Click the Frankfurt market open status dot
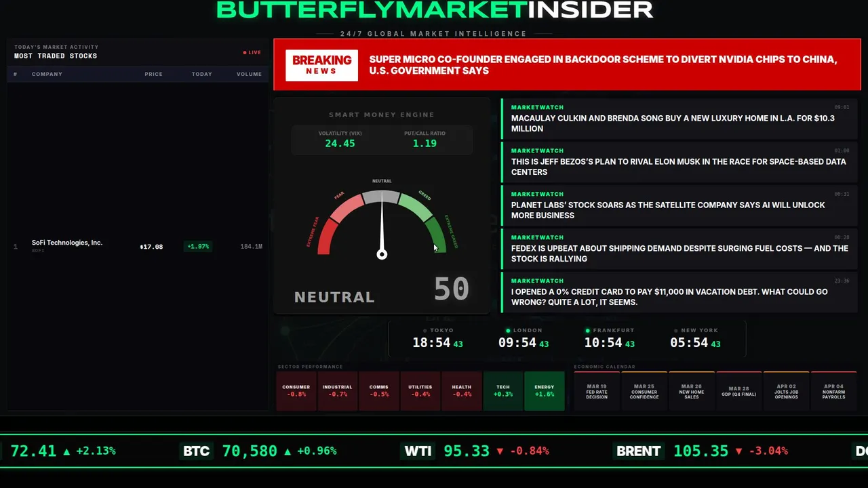The height and width of the screenshot is (488, 868). (x=588, y=331)
